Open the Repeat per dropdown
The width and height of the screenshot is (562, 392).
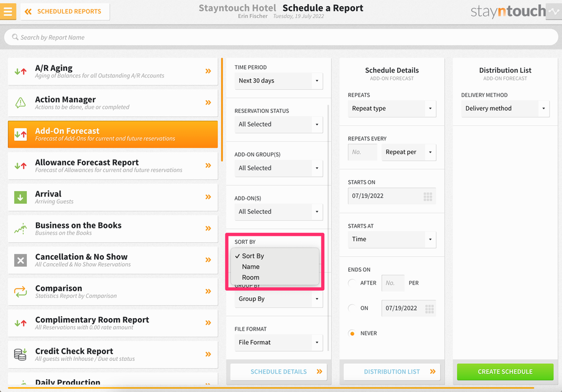(x=409, y=152)
